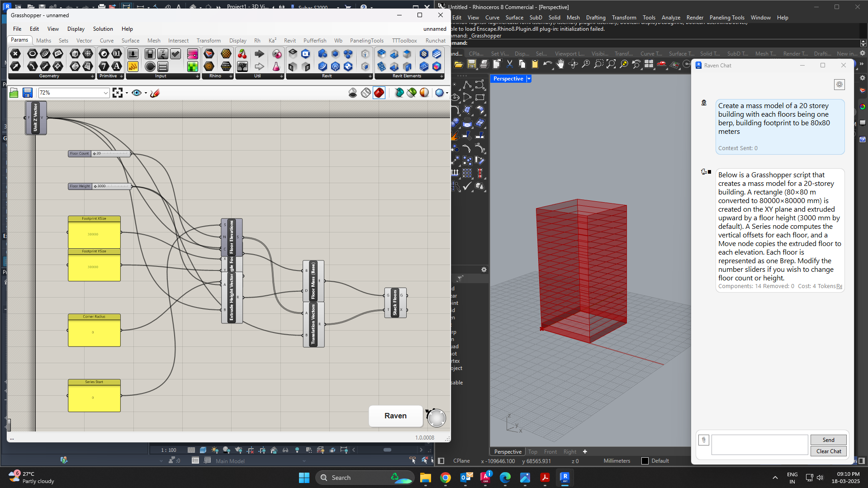The image size is (868, 488).
Task: Click the Save icon in Grasshopper canvas toolbar
Action: point(28,93)
